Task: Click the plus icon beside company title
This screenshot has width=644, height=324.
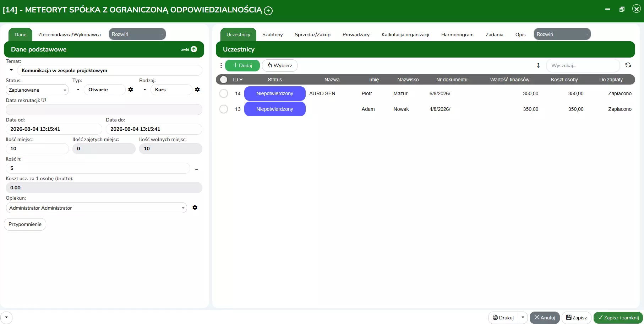Action: (x=268, y=11)
